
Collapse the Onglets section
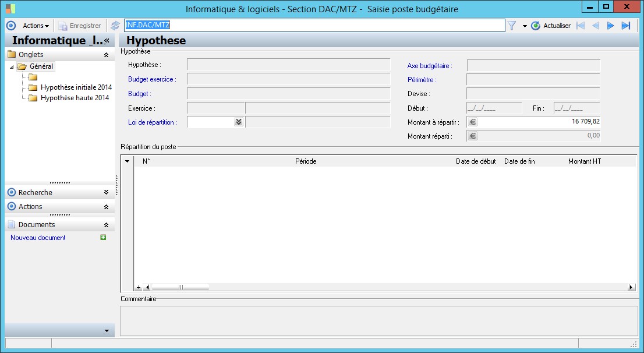106,55
